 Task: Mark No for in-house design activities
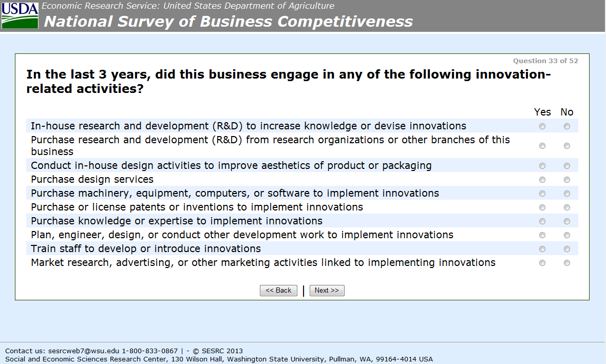pyautogui.click(x=567, y=166)
